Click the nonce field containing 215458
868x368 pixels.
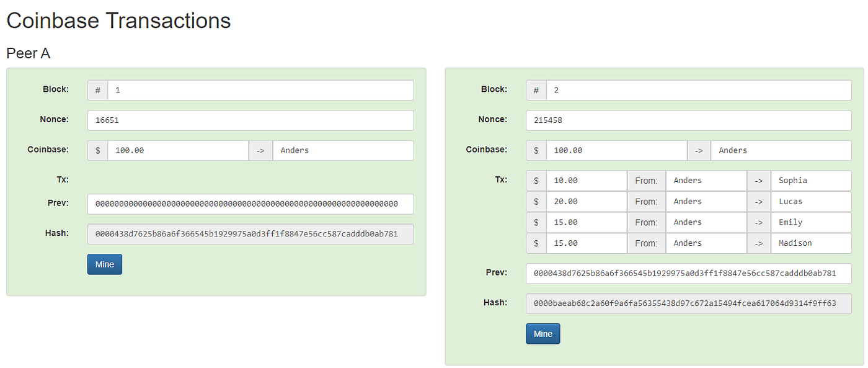[689, 120]
